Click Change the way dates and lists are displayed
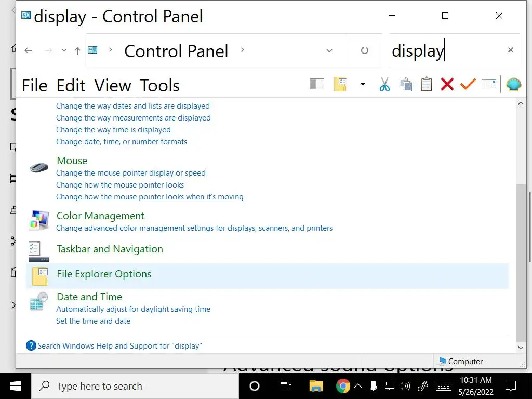Image resolution: width=532 pixels, height=399 pixels. point(133,106)
